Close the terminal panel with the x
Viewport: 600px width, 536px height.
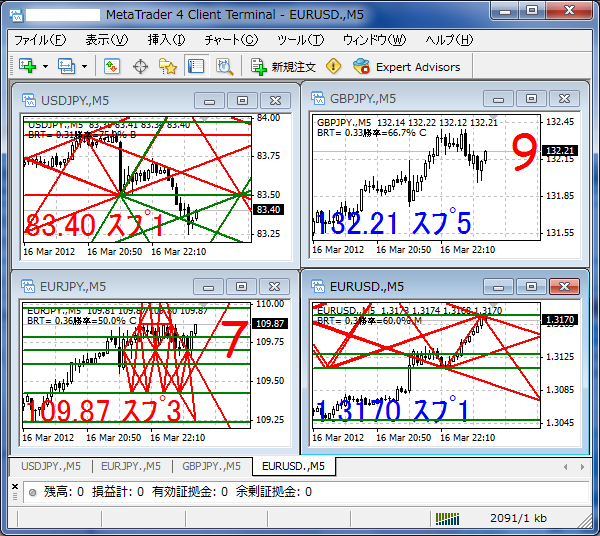click(15, 487)
